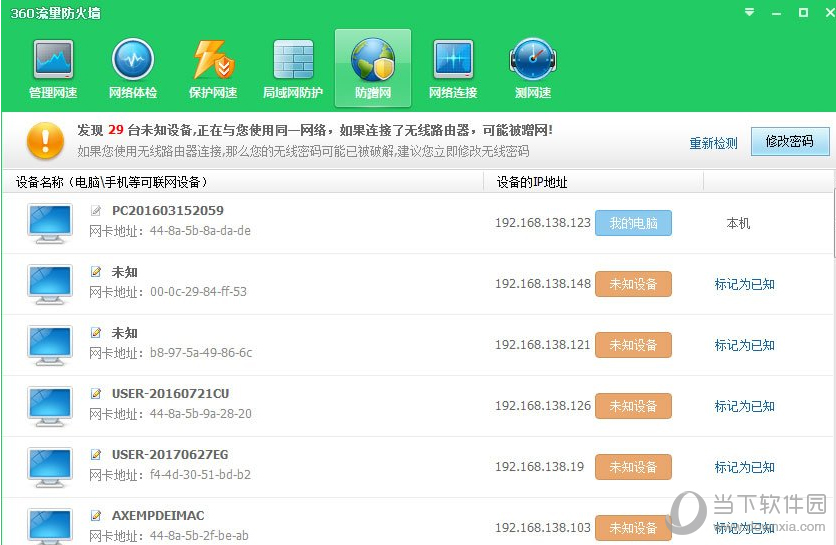The height and width of the screenshot is (545, 836).
Task: Click 未知设备 button for 192.168.138.121
Action: (633, 345)
